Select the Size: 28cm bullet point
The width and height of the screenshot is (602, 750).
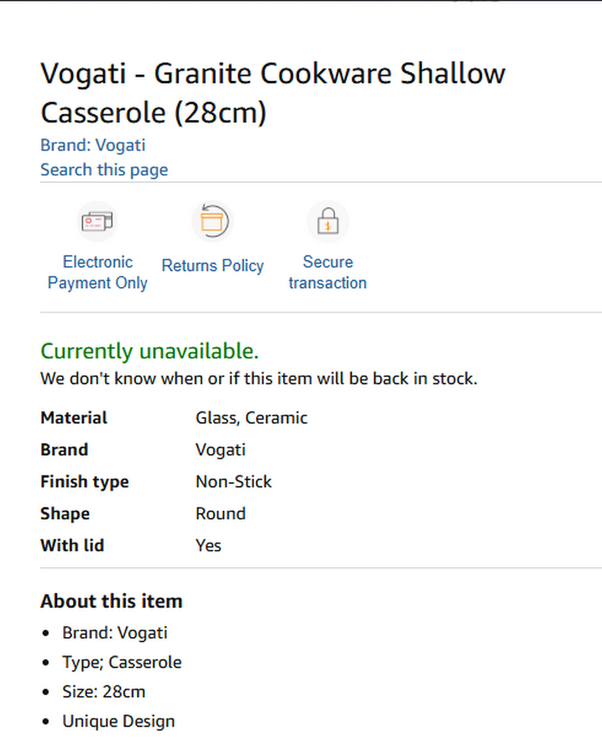(x=103, y=691)
